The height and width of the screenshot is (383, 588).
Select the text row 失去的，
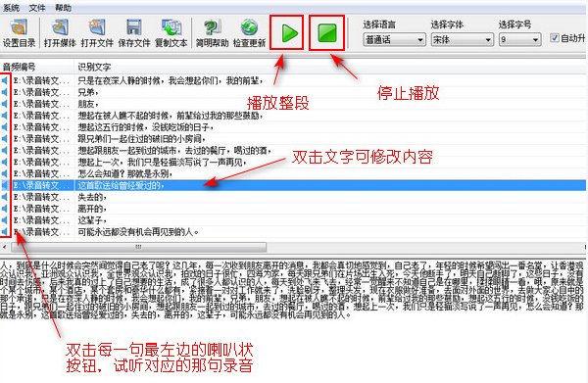pos(92,197)
